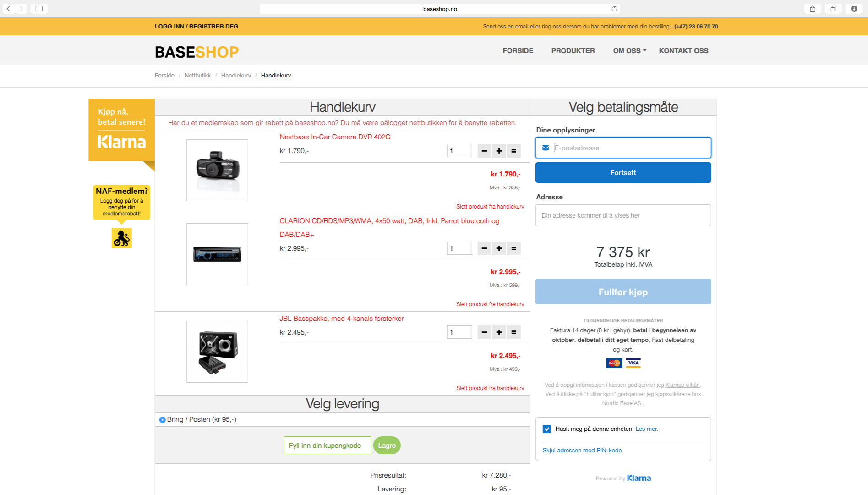Click the BASESHOP logo
The image size is (868, 495).
click(x=197, y=52)
